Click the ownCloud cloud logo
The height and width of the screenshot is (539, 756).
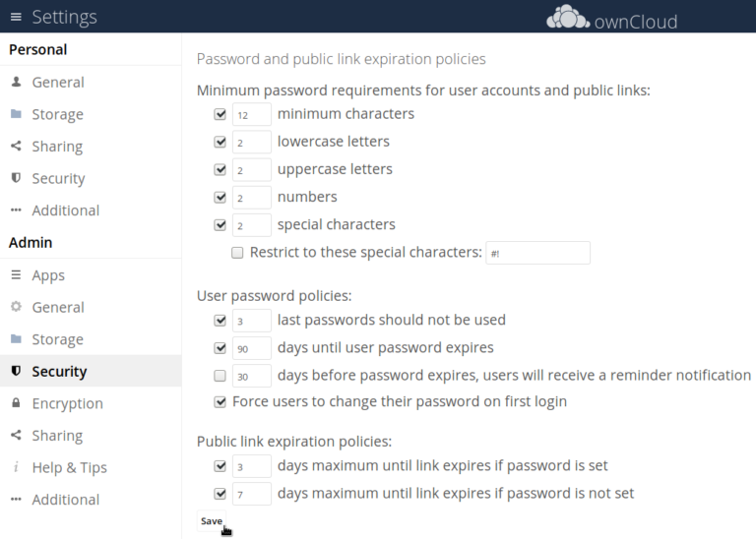[567, 18]
